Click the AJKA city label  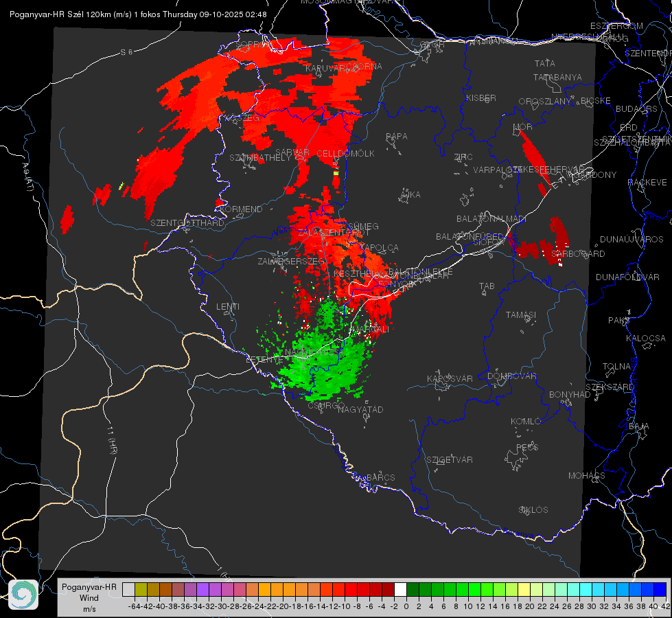(410, 195)
